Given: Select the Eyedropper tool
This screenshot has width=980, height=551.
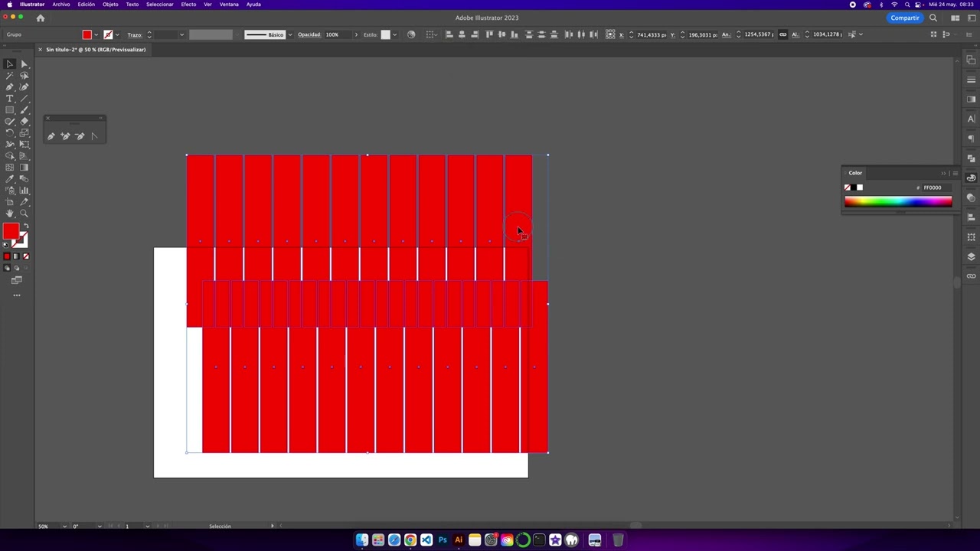Looking at the screenshot, I should click(9, 179).
